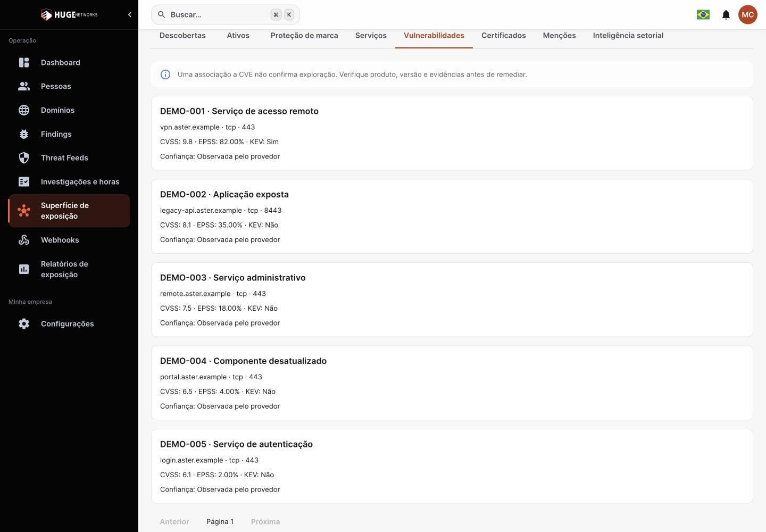Click the Huge Networks logo
The width and height of the screenshot is (766, 532).
point(69,15)
